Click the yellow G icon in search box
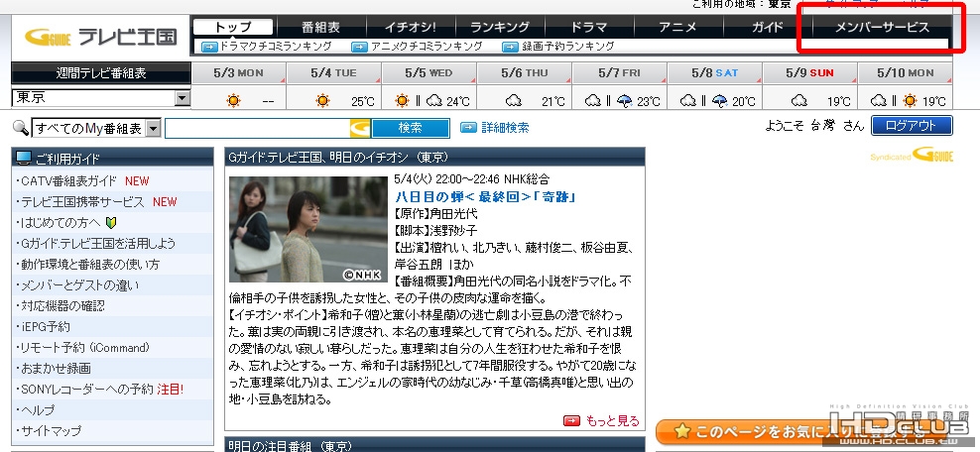Screen dimensions: 980x452 (x=361, y=129)
